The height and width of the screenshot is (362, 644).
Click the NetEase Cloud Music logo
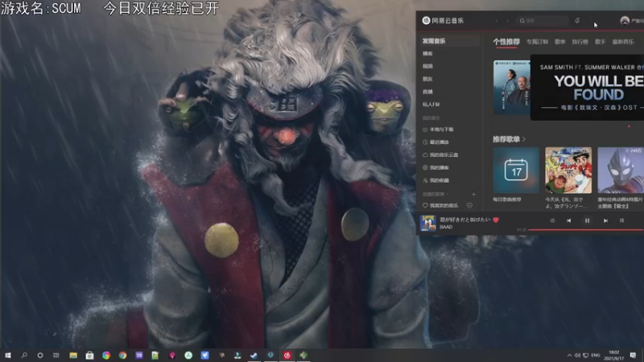point(443,21)
